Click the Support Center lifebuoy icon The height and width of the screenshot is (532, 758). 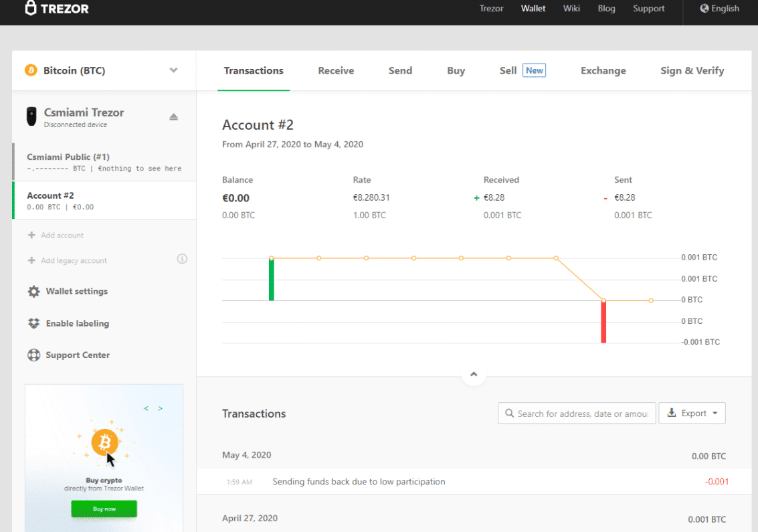pyautogui.click(x=33, y=355)
